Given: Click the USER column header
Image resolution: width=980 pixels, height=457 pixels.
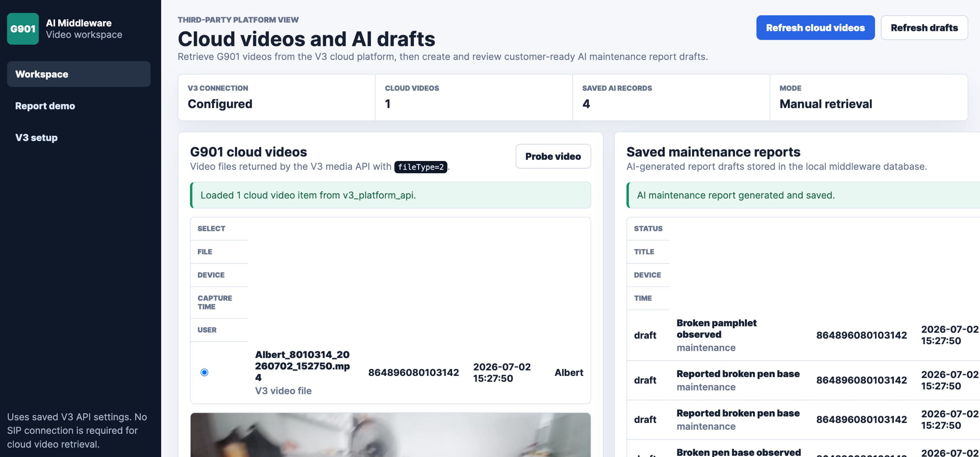Looking at the screenshot, I should pos(207,330).
